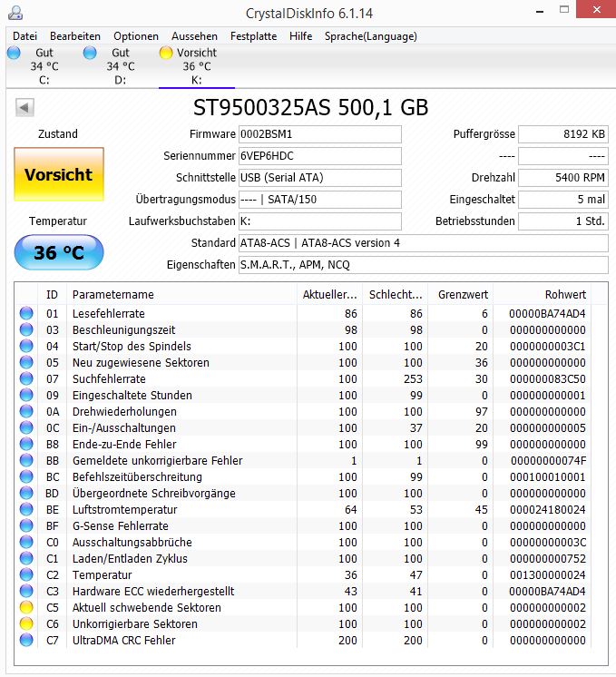The width and height of the screenshot is (616, 677).
Task: Open the Hilfe menu
Action: [301, 36]
